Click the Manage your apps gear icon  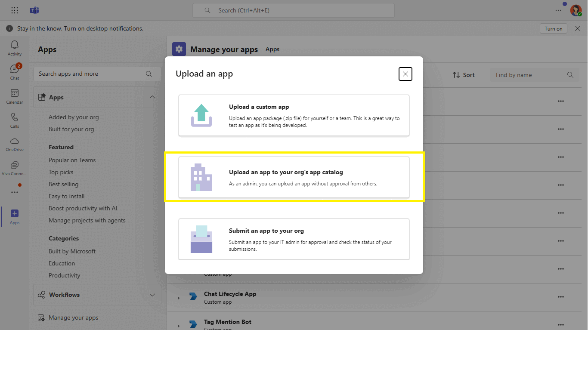point(179,49)
